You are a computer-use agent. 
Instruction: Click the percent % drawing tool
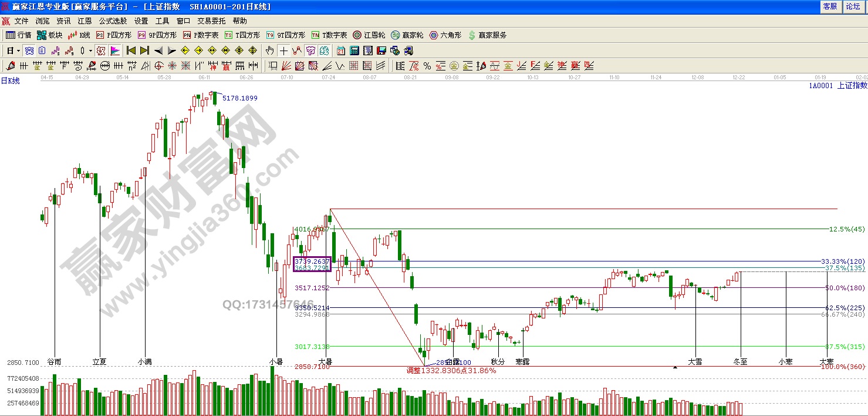(427, 66)
